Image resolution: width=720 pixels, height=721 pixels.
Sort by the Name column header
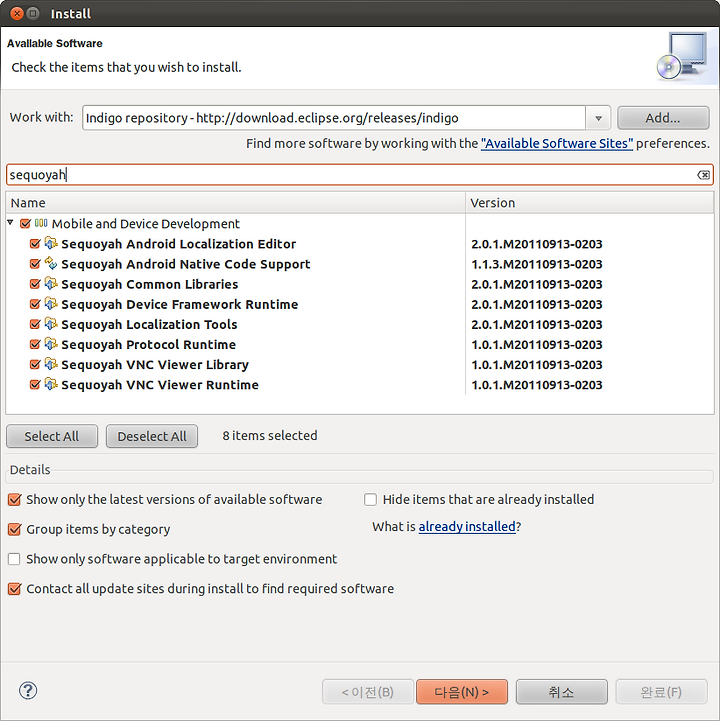(x=235, y=203)
